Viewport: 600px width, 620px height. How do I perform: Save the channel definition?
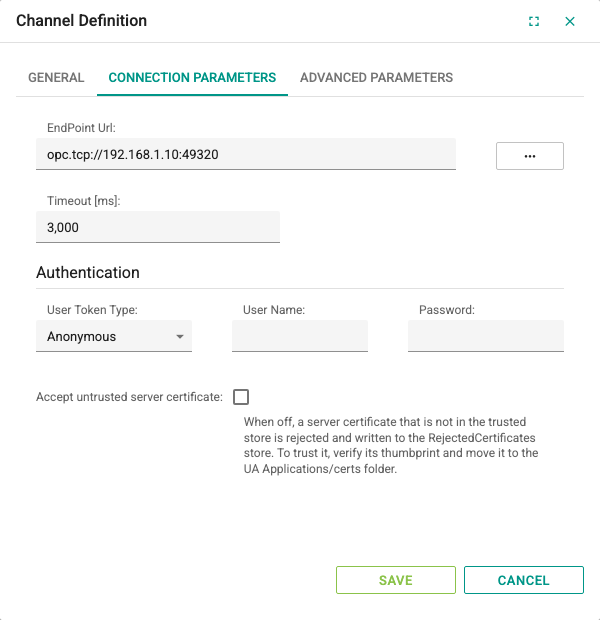396,580
